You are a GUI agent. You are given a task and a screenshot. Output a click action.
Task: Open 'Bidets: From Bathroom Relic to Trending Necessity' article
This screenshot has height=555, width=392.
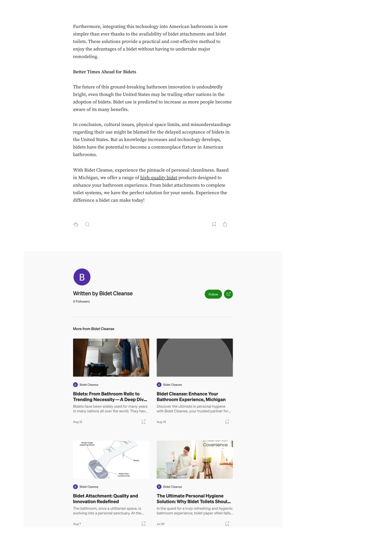[x=110, y=396]
